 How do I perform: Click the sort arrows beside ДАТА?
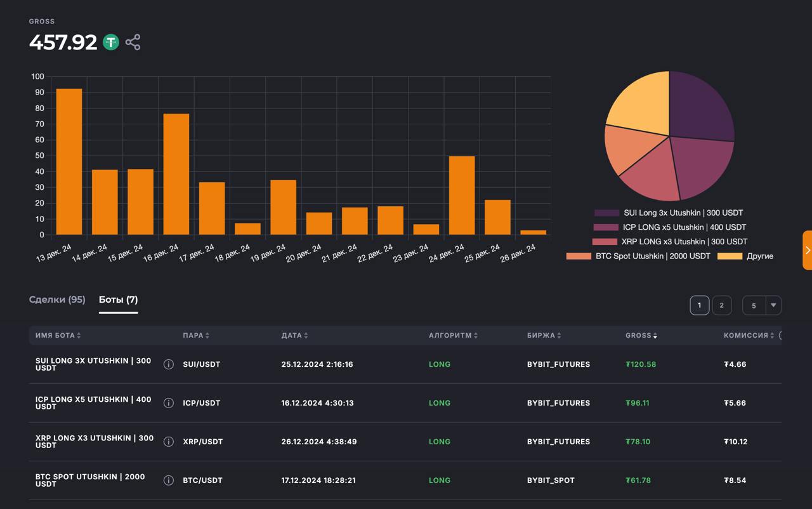click(306, 336)
